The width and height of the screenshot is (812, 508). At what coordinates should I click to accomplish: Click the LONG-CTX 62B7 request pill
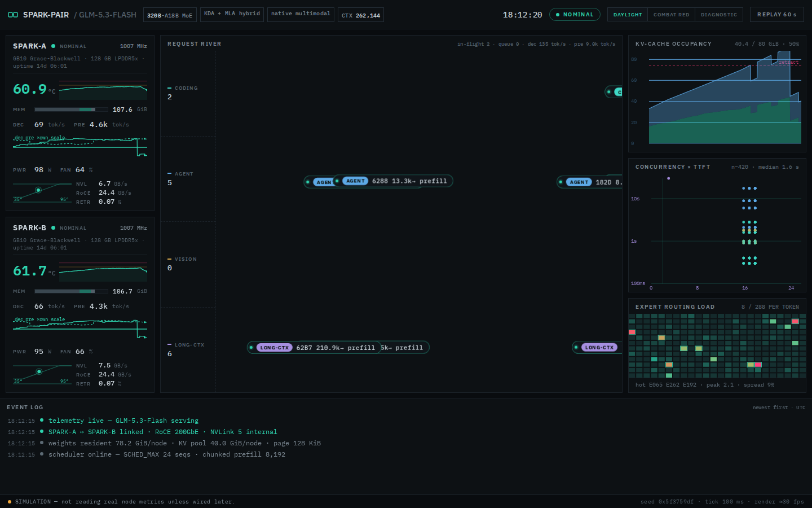[315, 348]
